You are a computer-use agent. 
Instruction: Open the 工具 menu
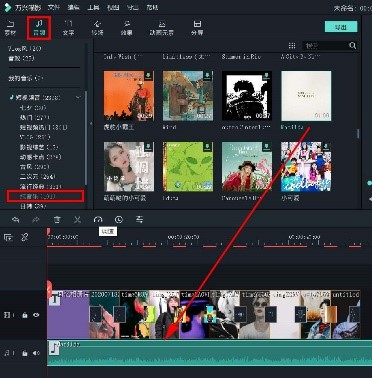click(x=93, y=7)
